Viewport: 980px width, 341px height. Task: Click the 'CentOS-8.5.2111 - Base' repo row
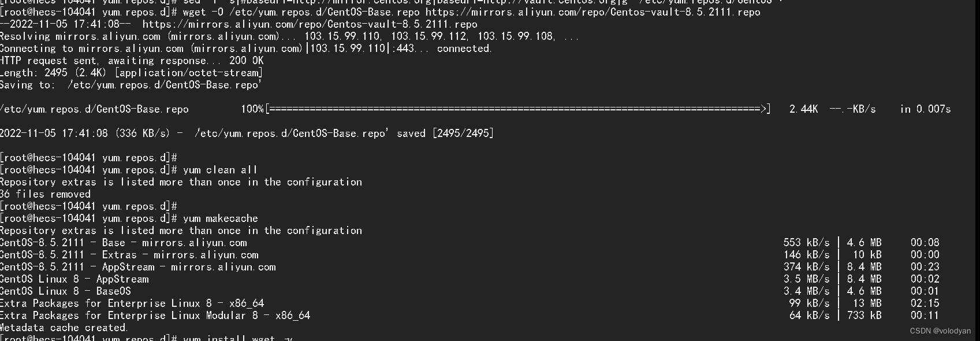(469, 243)
